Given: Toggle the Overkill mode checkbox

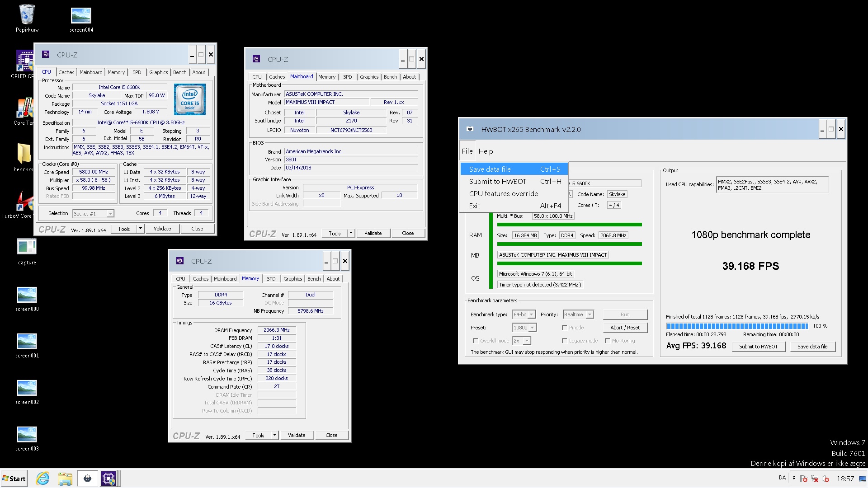Looking at the screenshot, I should click(x=475, y=341).
